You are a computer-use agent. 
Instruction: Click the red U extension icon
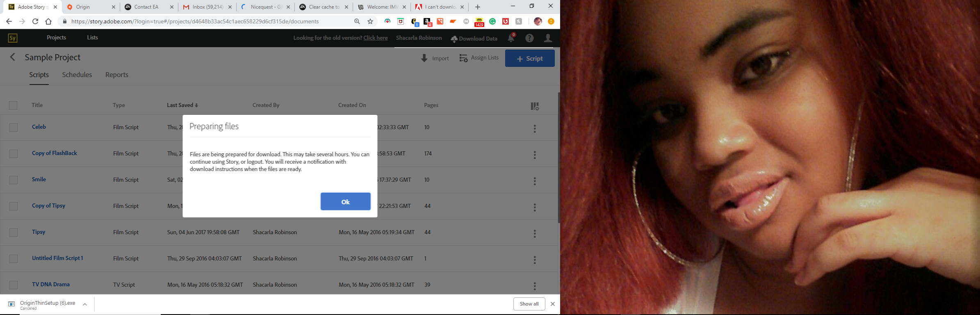click(506, 21)
